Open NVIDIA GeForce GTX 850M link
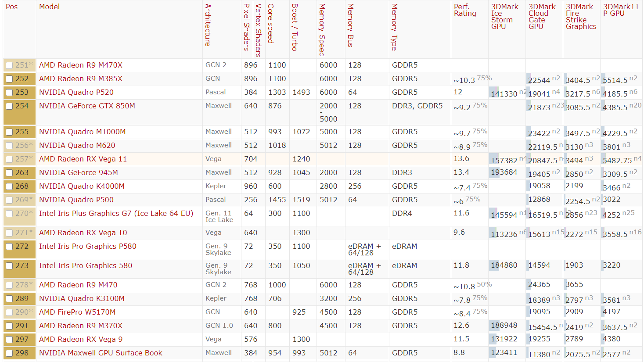The width and height of the screenshot is (644, 362). (87, 106)
